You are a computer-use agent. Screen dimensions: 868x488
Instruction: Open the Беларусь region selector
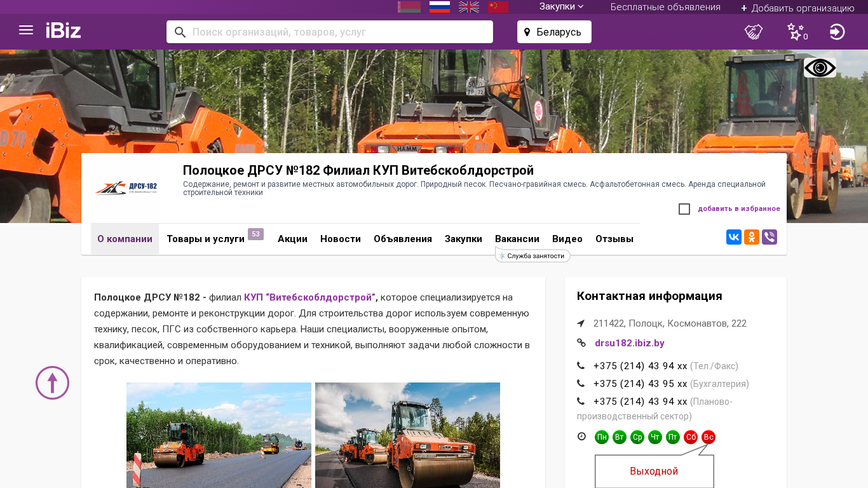tap(554, 32)
